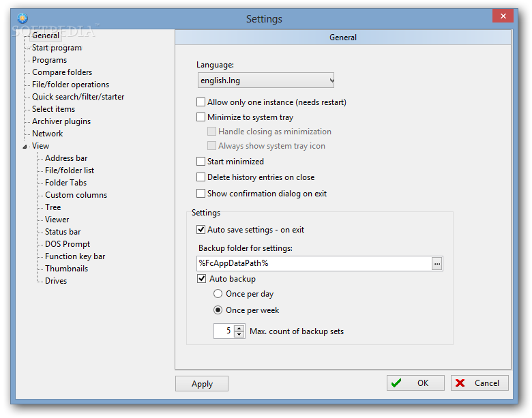
Task: Close the Settings dialog
Action: tap(503, 16)
